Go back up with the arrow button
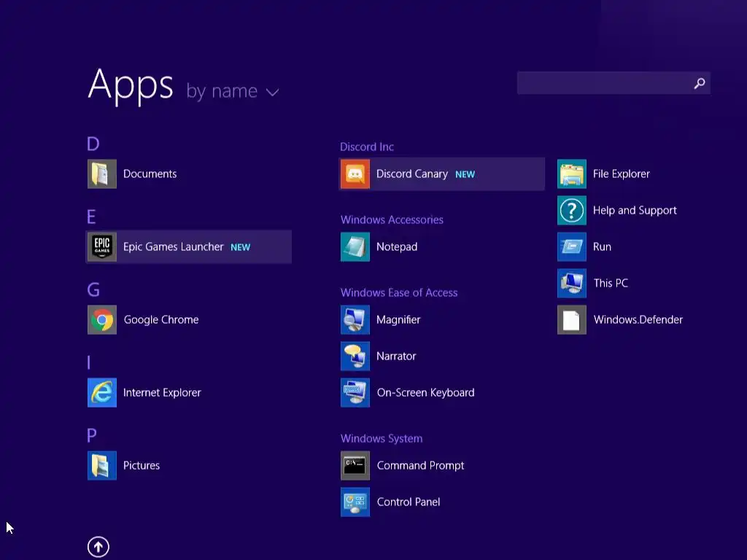Viewport: 747px width, 560px height. pos(98,547)
